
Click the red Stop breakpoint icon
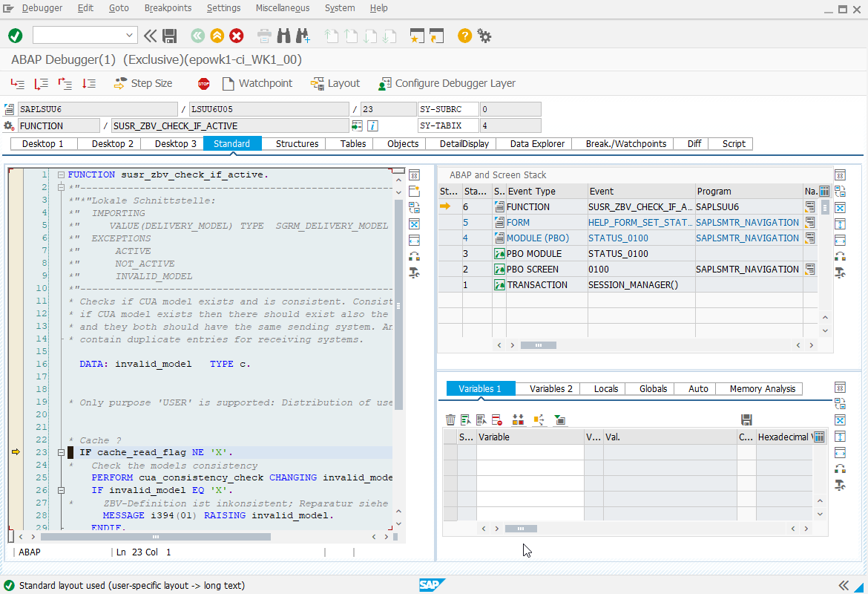point(204,84)
